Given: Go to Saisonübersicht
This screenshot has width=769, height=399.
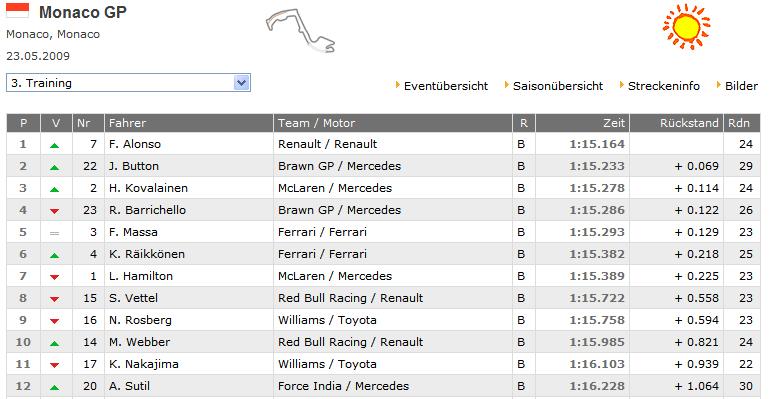Looking at the screenshot, I should 558,86.
